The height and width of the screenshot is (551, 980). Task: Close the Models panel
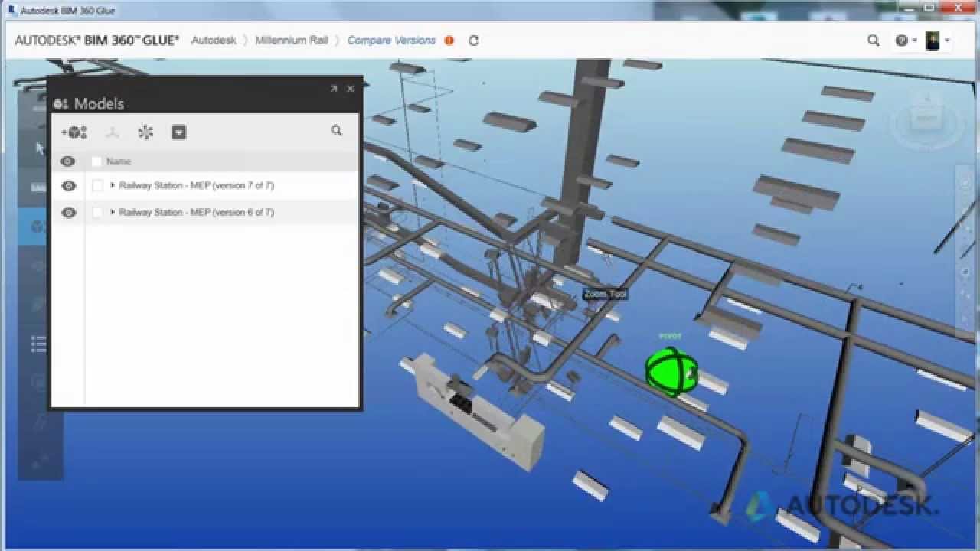[351, 89]
